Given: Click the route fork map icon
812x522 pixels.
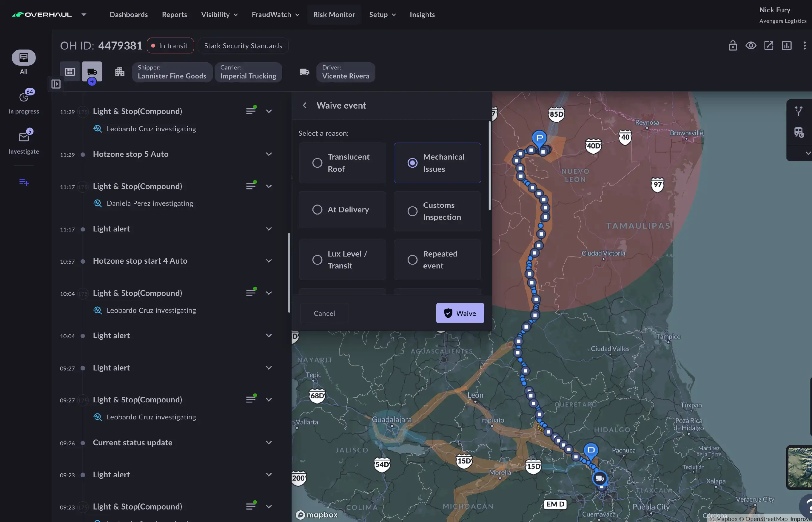Looking at the screenshot, I should [x=799, y=111].
